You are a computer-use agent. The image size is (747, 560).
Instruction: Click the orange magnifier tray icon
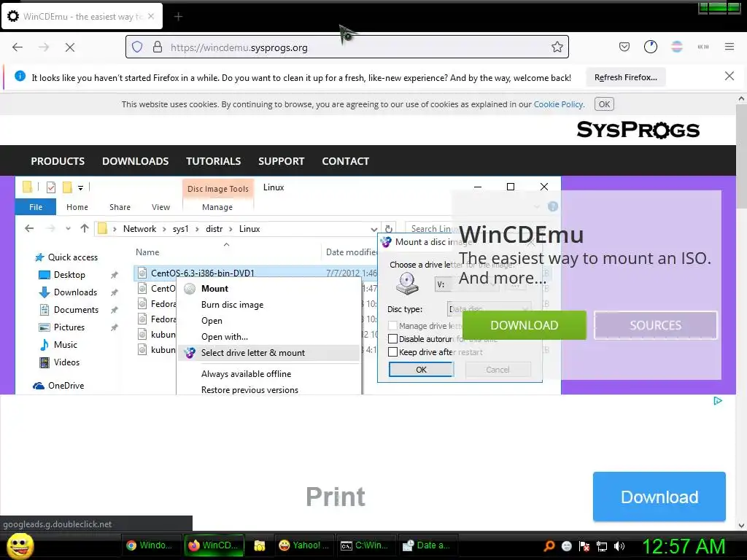pos(549,546)
